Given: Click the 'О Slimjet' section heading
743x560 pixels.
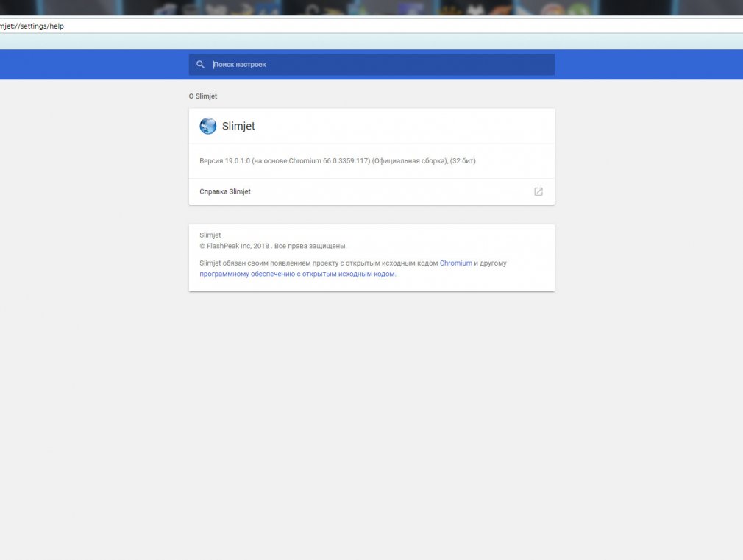Looking at the screenshot, I should click(203, 96).
